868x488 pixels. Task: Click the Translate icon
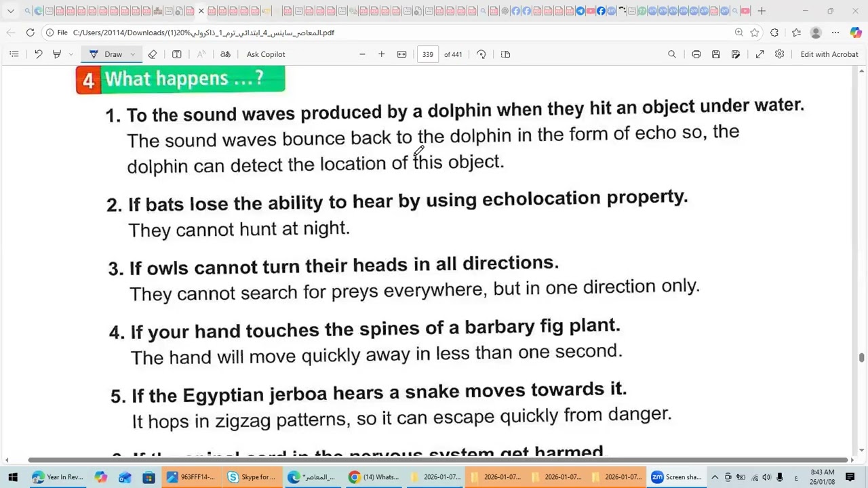click(225, 54)
